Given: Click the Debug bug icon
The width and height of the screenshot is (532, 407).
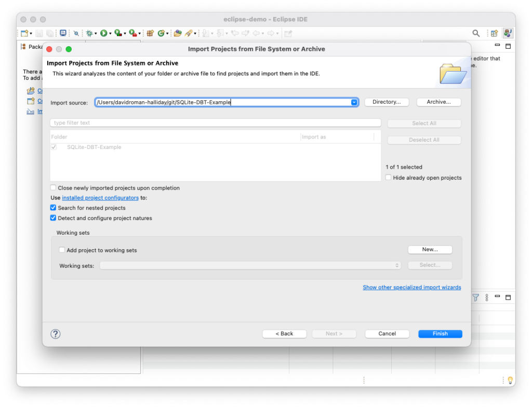Looking at the screenshot, I should coord(89,33).
